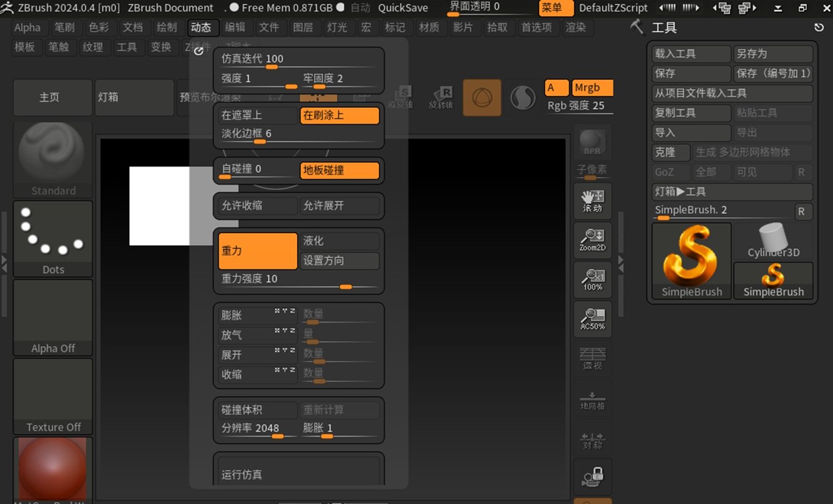Click the Set Direction (设置方向) button
This screenshot has height=504, width=833.
tap(340, 261)
